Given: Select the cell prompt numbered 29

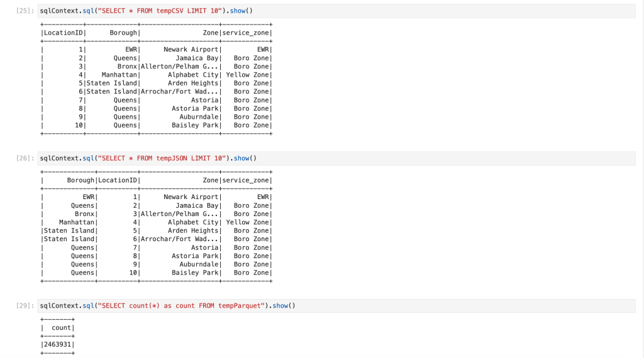Looking at the screenshot, I should point(25,306).
